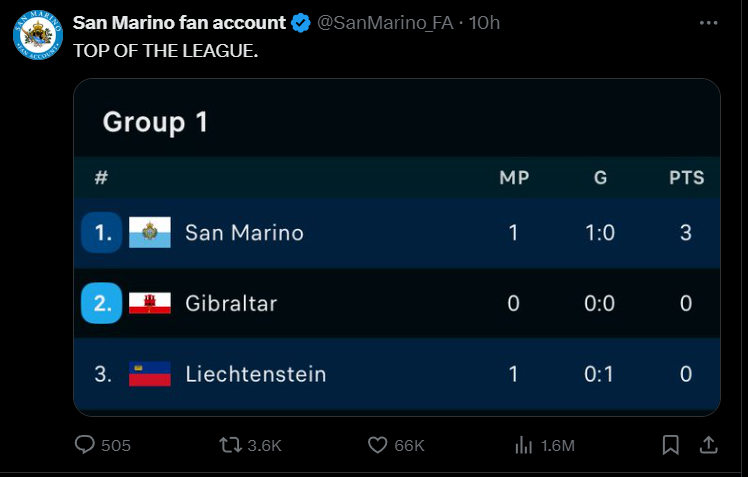Click the 10h timestamp link

(484, 22)
